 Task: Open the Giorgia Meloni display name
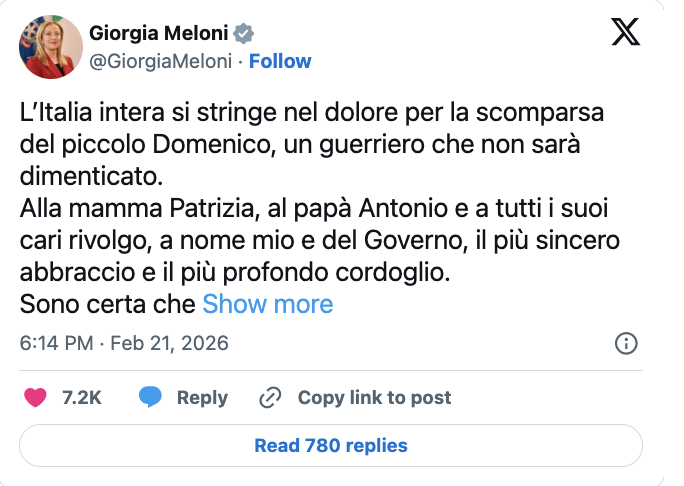[x=172, y=33]
